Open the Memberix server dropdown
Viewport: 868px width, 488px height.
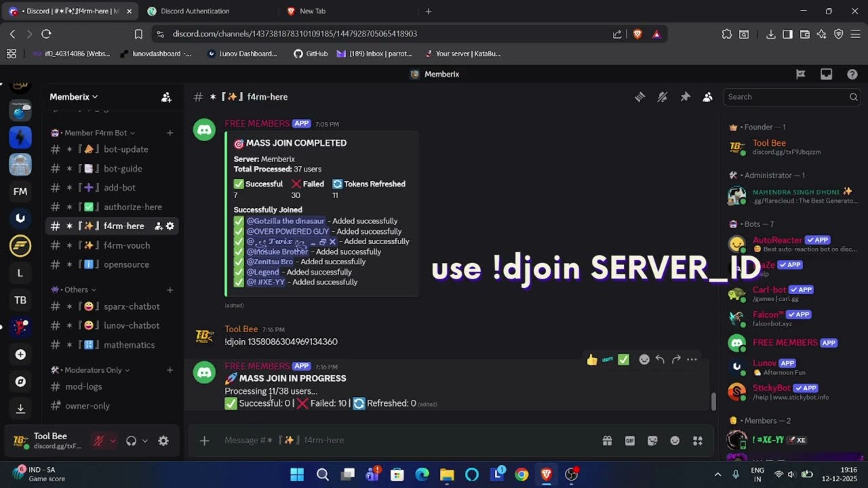coord(74,97)
